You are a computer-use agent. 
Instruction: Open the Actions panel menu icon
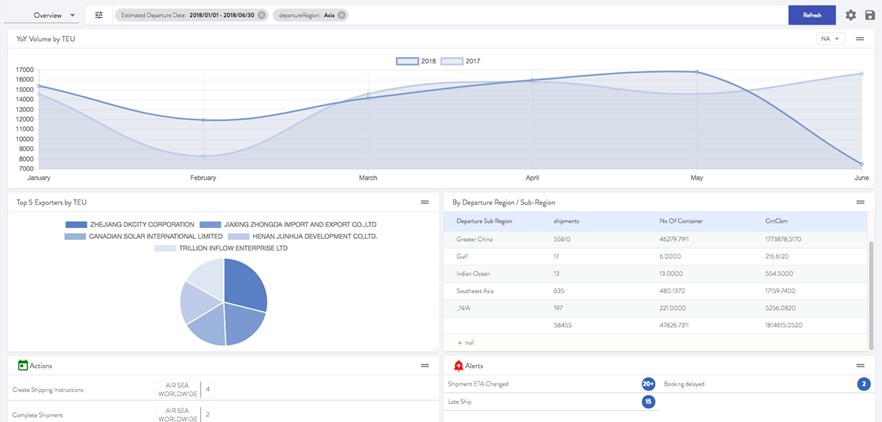click(424, 366)
